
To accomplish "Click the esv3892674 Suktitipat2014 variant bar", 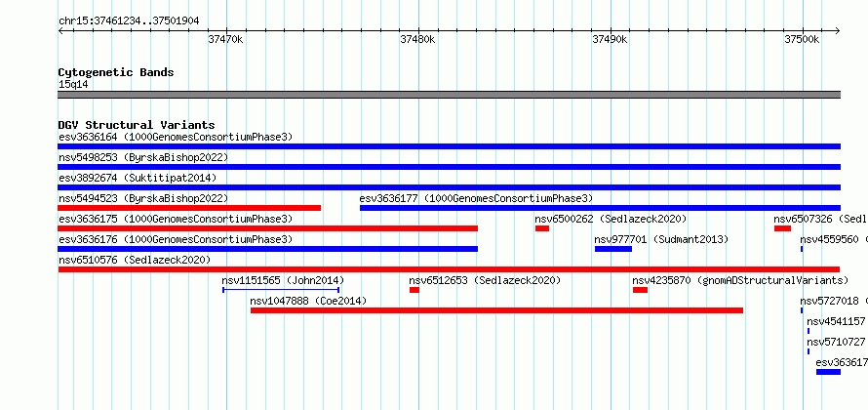I will (x=449, y=187).
